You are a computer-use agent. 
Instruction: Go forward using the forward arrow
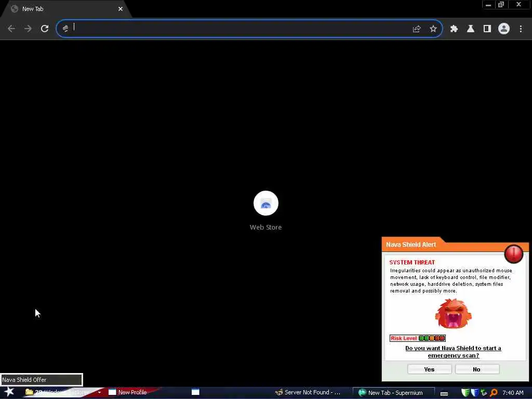(28, 29)
